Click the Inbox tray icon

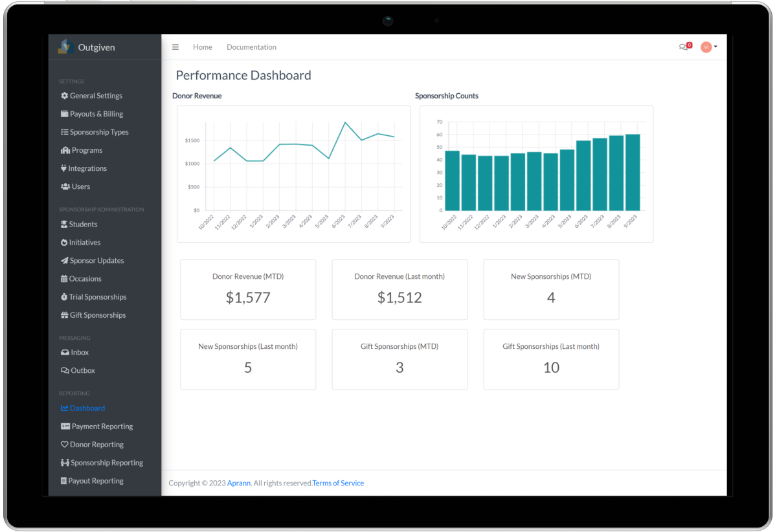click(x=65, y=353)
